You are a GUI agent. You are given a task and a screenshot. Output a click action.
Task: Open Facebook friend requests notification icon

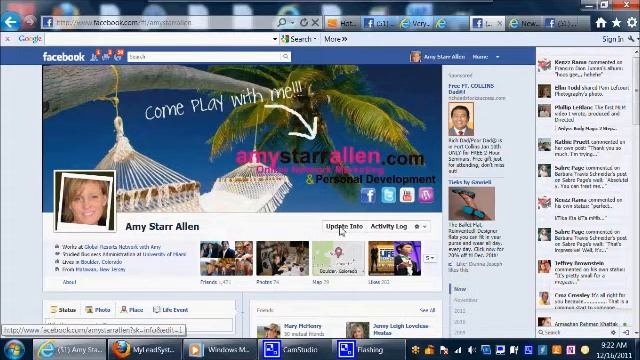coord(95,56)
